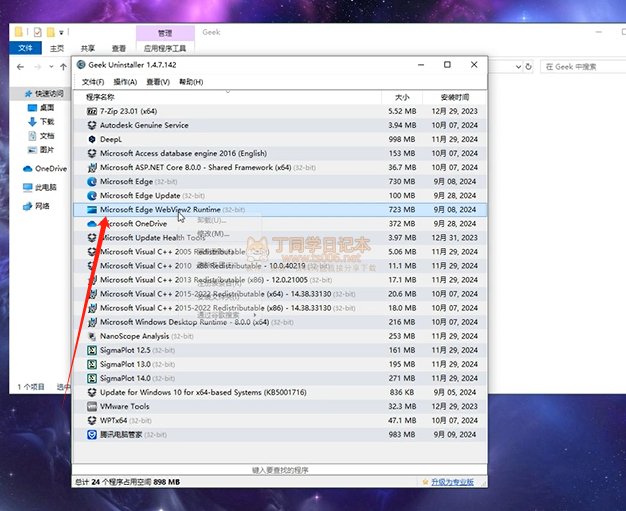Click the 998 MB size cell for DeepL
Screen dimensions: 626x511
point(402,139)
